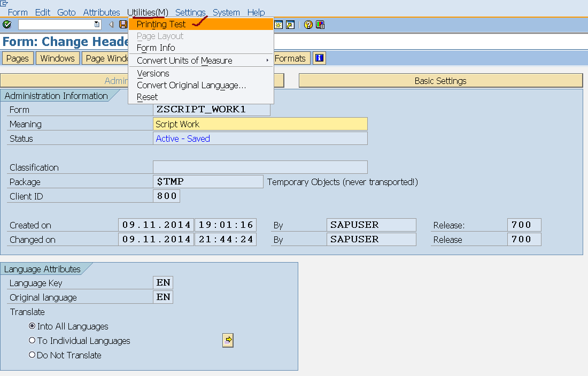The height and width of the screenshot is (376, 588).
Task: Click the Create New Session star icon
Action: pos(278,25)
